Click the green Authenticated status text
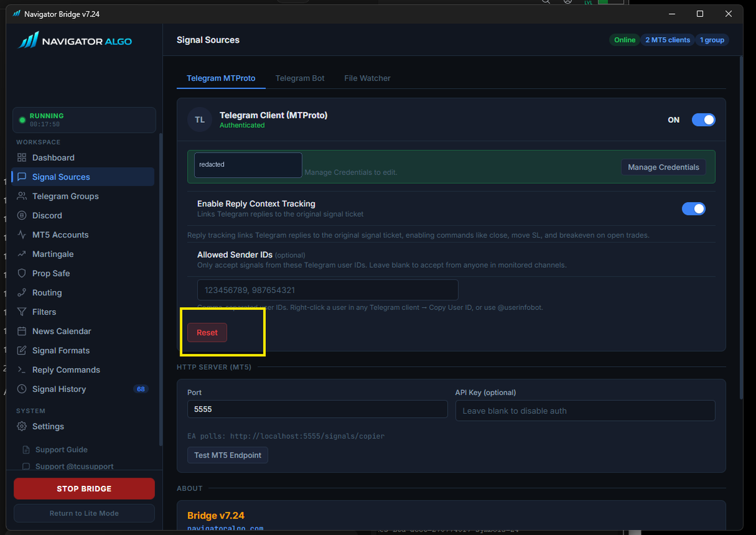 (242, 125)
